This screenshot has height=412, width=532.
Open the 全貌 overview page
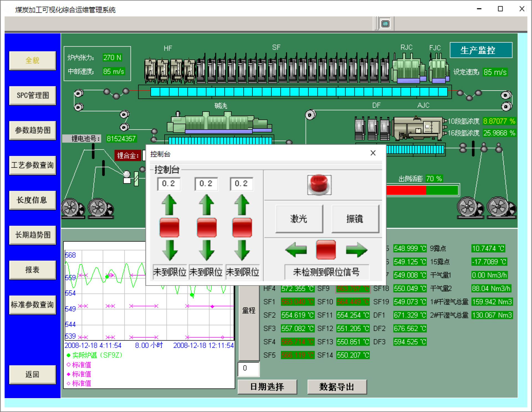pyautogui.click(x=32, y=60)
